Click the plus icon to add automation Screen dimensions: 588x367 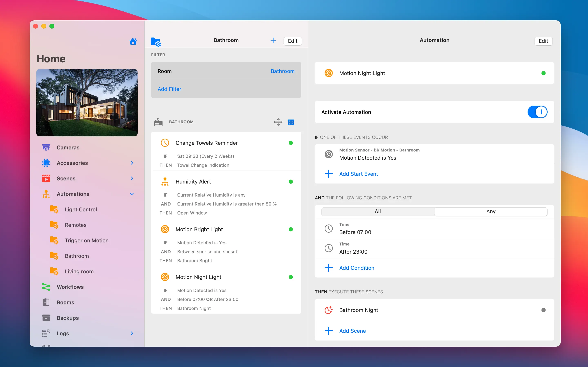pos(273,40)
